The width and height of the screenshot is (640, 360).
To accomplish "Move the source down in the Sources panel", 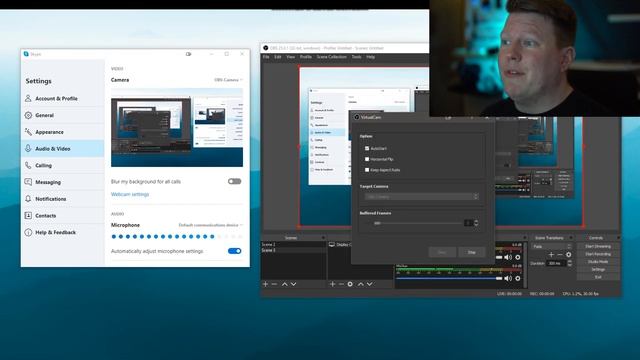I will 369,284.
